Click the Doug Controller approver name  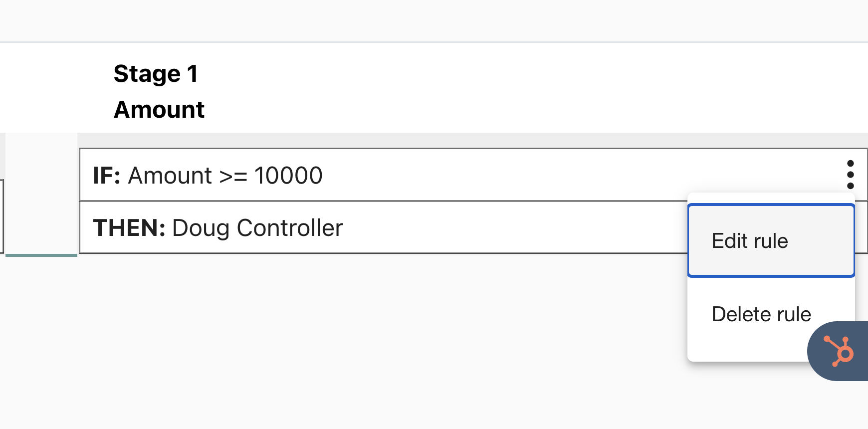(x=257, y=228)
